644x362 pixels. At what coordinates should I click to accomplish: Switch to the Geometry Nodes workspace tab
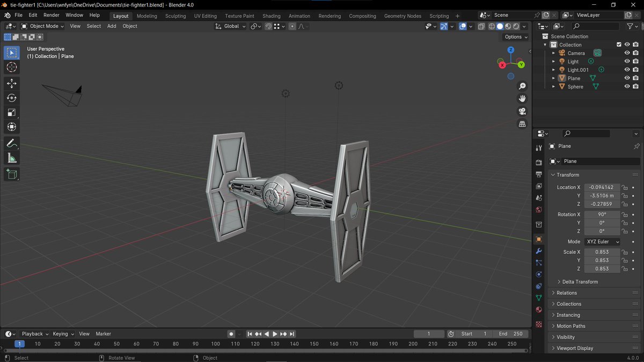pos(402,16)
